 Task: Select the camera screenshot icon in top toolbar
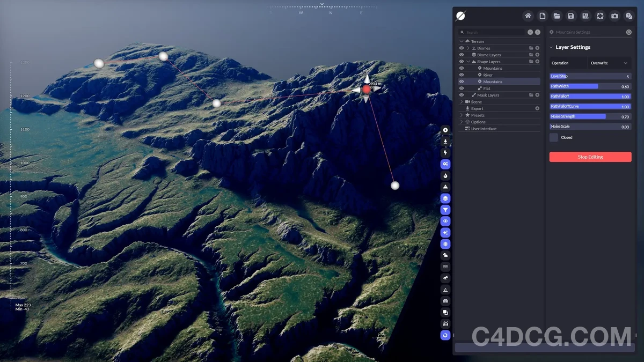coord(614,16)
